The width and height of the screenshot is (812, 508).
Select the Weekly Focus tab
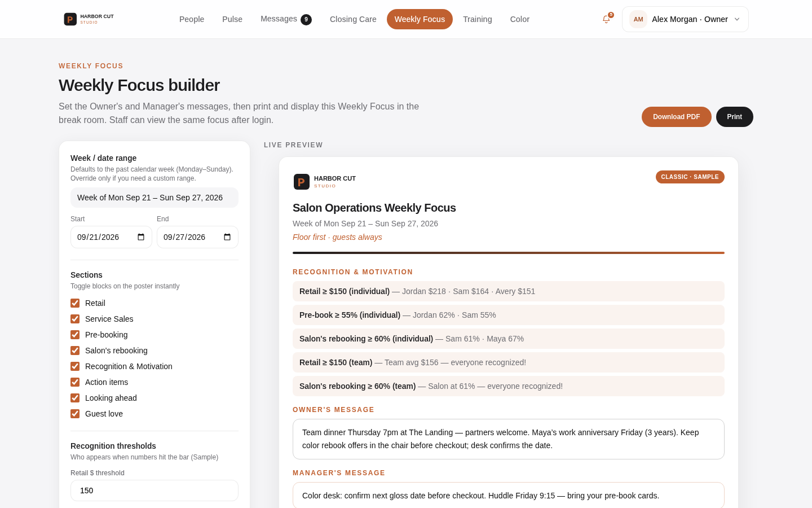tap(420, 19)
